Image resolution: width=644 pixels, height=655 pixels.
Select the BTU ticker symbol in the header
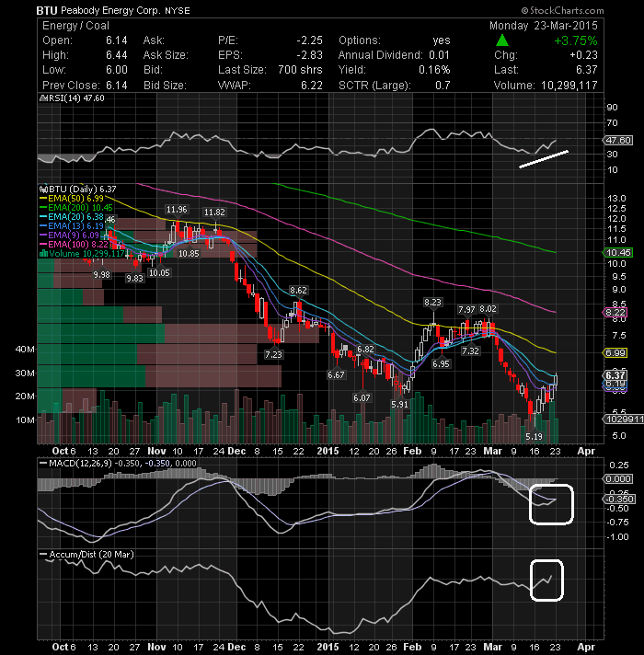click(46, 10)
